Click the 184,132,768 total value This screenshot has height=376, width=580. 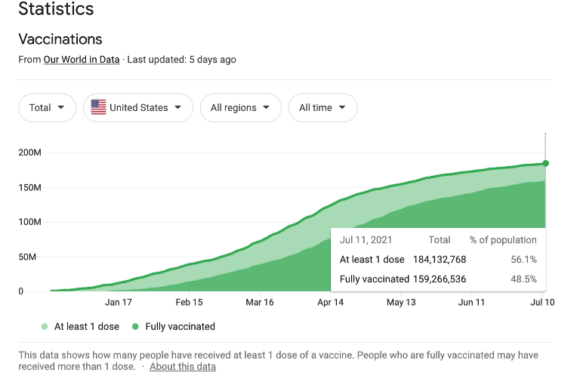pyautogui.click(x=439, y=259)
